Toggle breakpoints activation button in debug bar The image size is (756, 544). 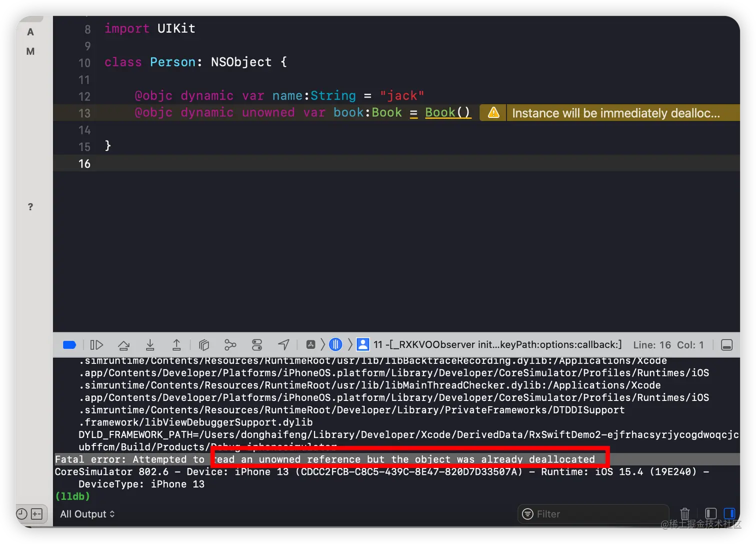(x=69, y=345)
